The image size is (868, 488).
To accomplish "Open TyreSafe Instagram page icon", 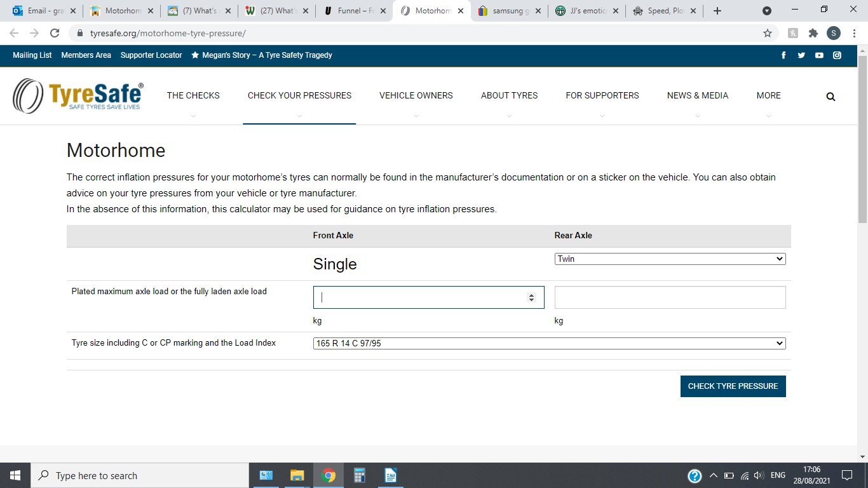I will [837, 55].
